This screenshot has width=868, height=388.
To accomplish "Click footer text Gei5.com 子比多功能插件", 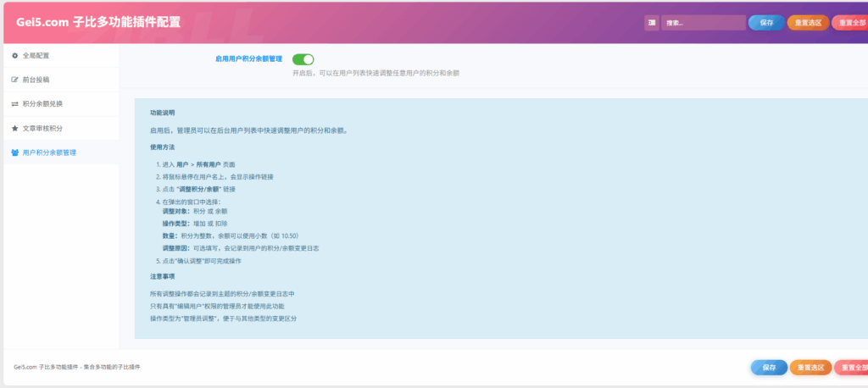I will click(77, 367).
